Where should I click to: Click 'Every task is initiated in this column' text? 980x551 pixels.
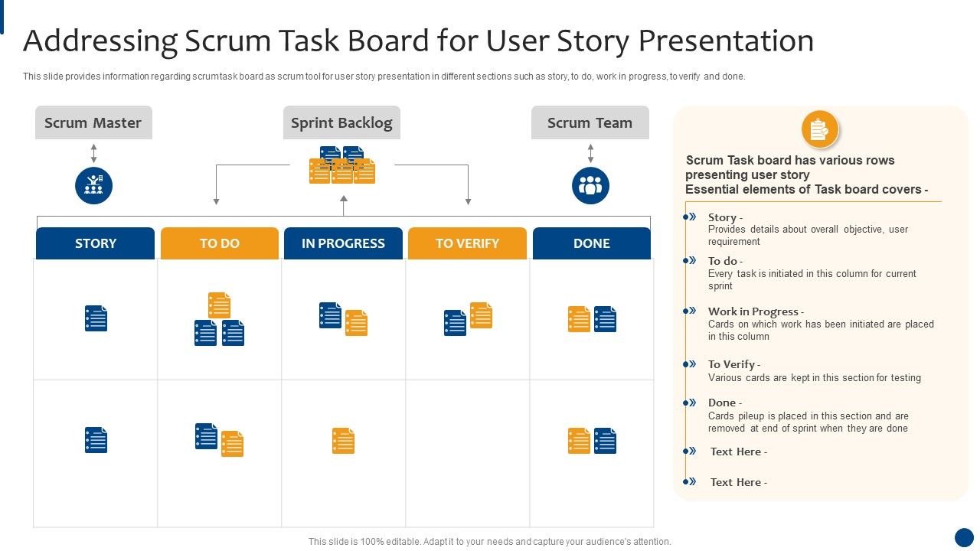click(812, 279)
